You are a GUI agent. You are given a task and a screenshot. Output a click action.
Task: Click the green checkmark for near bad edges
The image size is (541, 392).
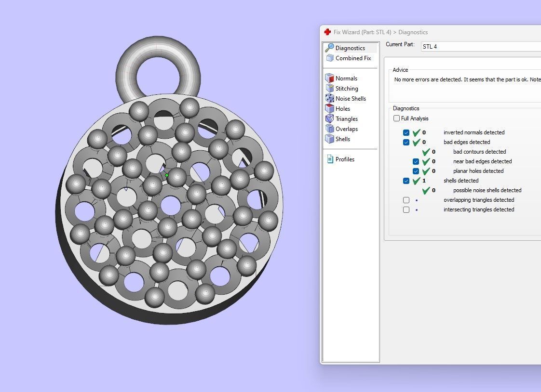426,161
